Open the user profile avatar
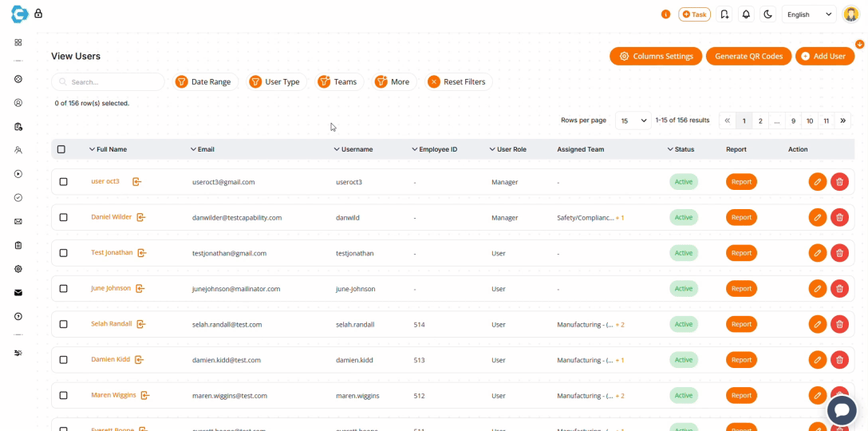The width and height of the screenshot is (868, 431). coord(850,14)
